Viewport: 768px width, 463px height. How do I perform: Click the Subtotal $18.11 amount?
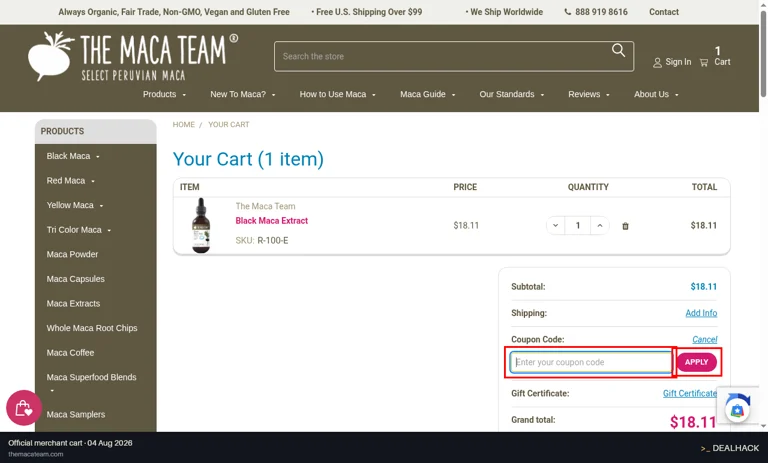pyautogui.click(x=704, y=287)
